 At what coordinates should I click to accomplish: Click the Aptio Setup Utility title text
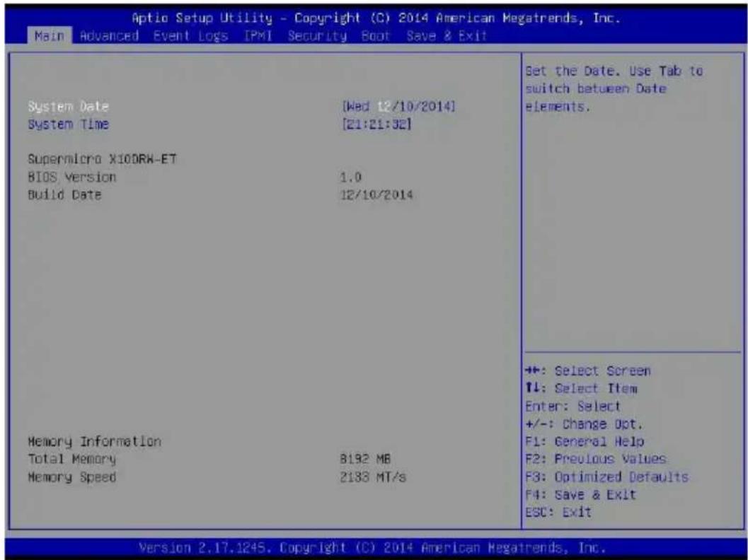[x=376, y=18]
